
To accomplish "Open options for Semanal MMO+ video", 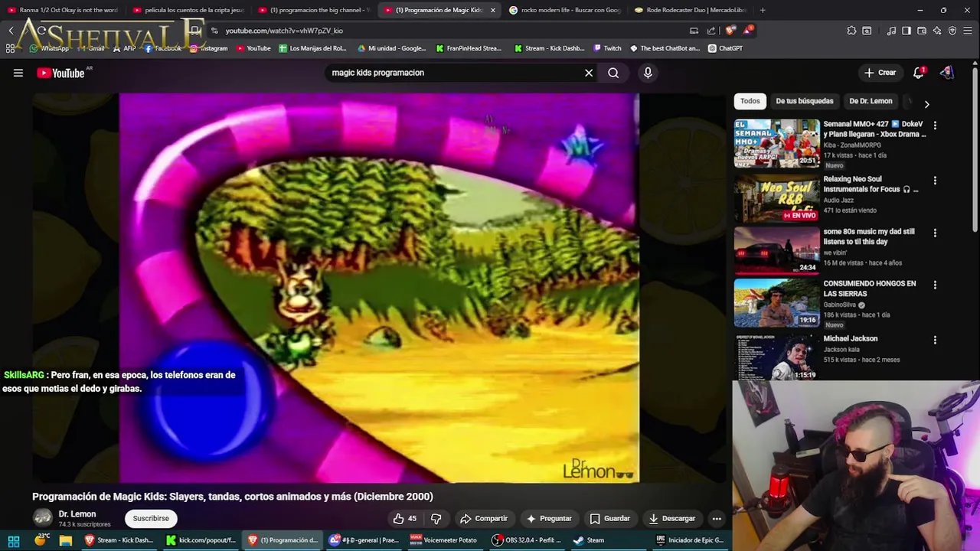I will [935, 125].
